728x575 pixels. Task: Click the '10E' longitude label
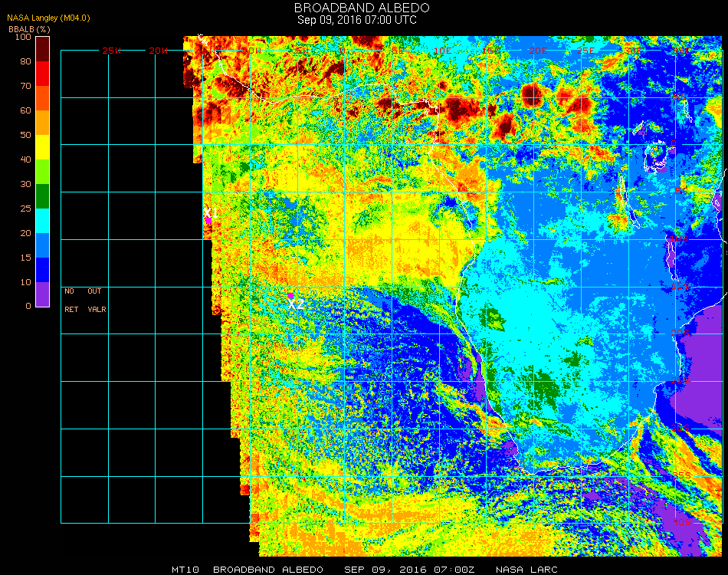(x=442, y=51)
